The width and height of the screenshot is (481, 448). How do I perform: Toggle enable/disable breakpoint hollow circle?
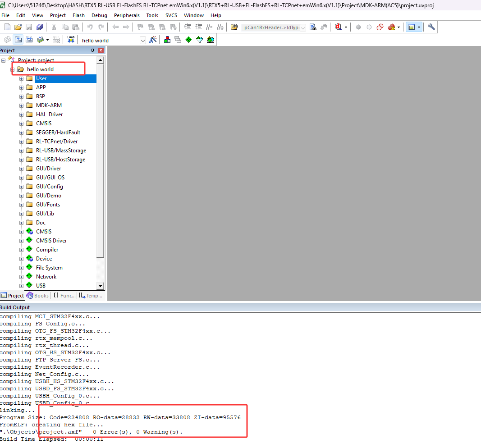pos(369,27)
